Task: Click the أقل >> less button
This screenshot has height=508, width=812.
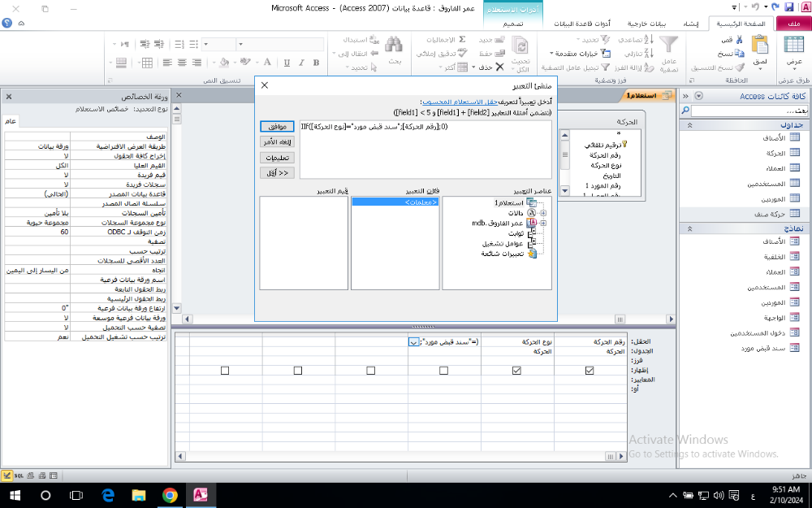Action: pyautogui.click(x=277, y=173)
